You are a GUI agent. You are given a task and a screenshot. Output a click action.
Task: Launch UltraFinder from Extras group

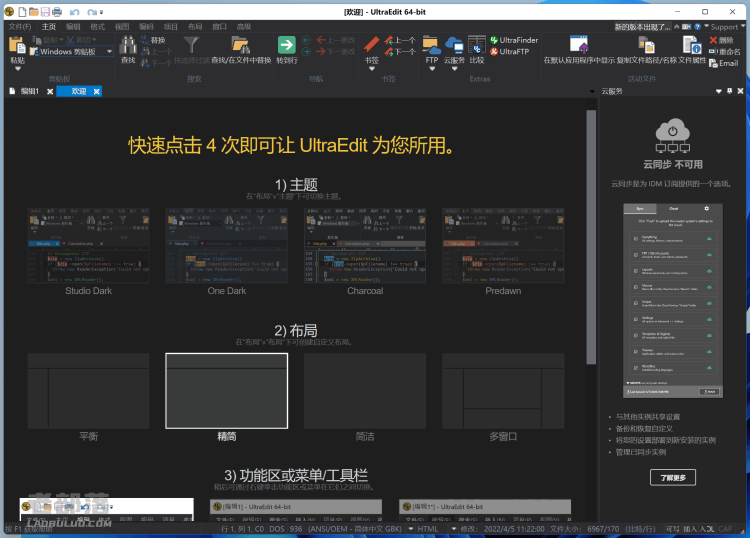coord(514,40)
